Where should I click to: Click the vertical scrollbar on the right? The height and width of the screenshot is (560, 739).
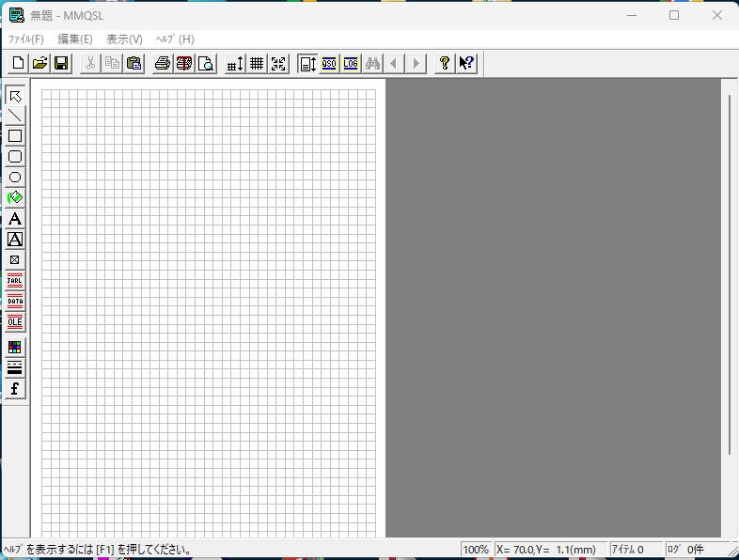point(730,272)
